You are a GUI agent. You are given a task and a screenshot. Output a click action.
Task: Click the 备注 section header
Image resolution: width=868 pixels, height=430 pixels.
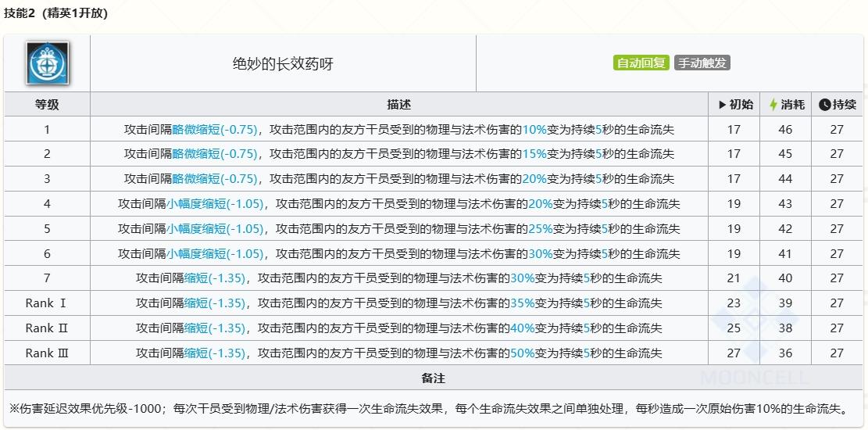coord(434,378)
